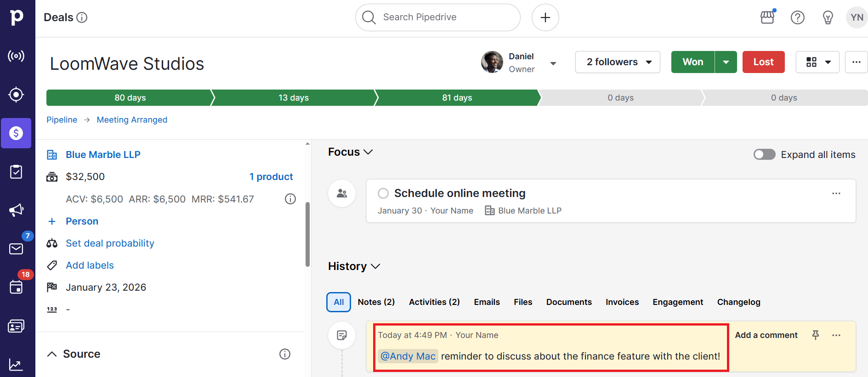
Task: Click Add labels link
Action: pyautogui.click(x=90, y=265)
